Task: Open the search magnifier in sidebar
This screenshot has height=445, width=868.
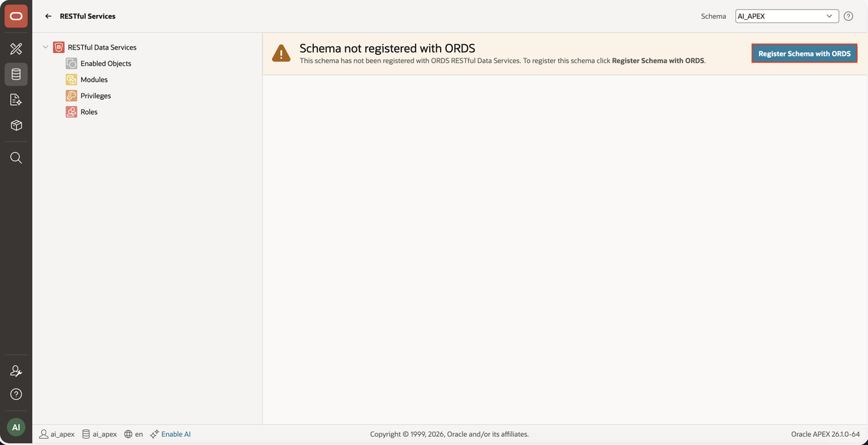Action: [16, 158]
